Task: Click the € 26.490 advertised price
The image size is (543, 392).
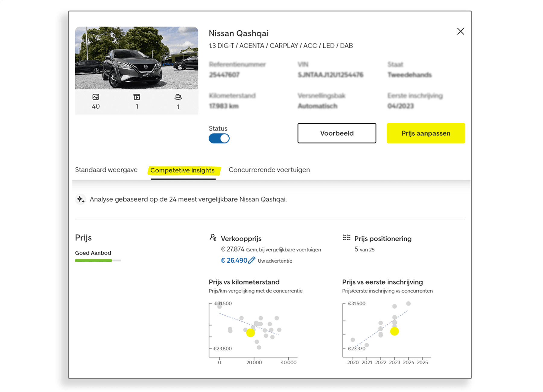Action: pyautogui.click(x=234, y=261)
